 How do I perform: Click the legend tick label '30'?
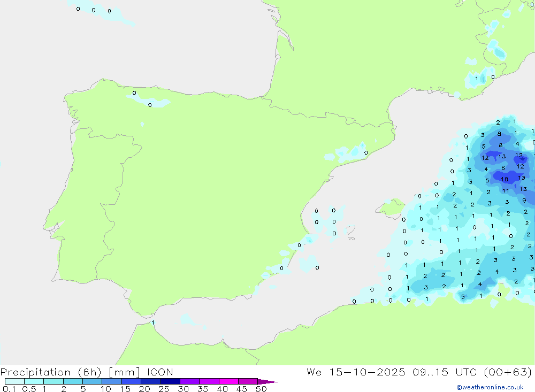[x=183, y=389]
